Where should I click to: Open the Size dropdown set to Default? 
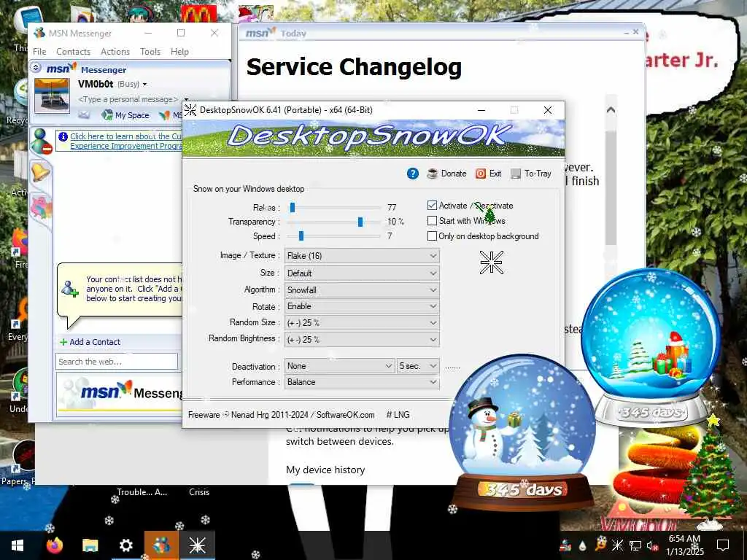[362, 273]
